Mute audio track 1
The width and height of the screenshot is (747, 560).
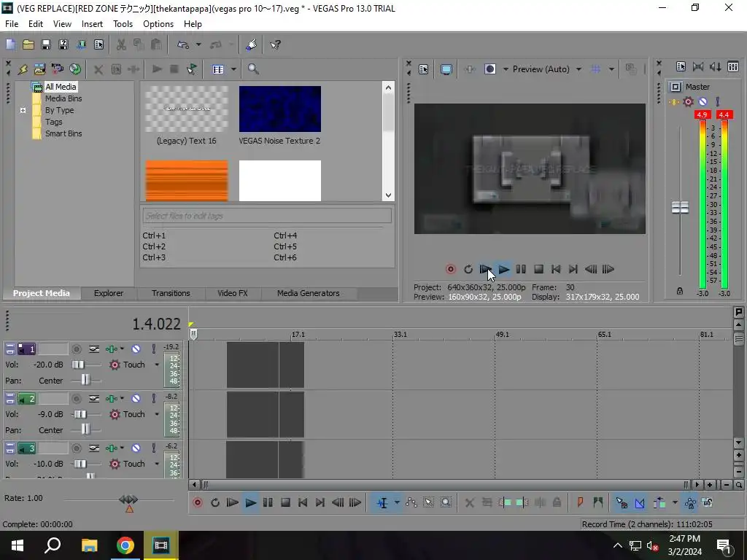tap(136, 349)
